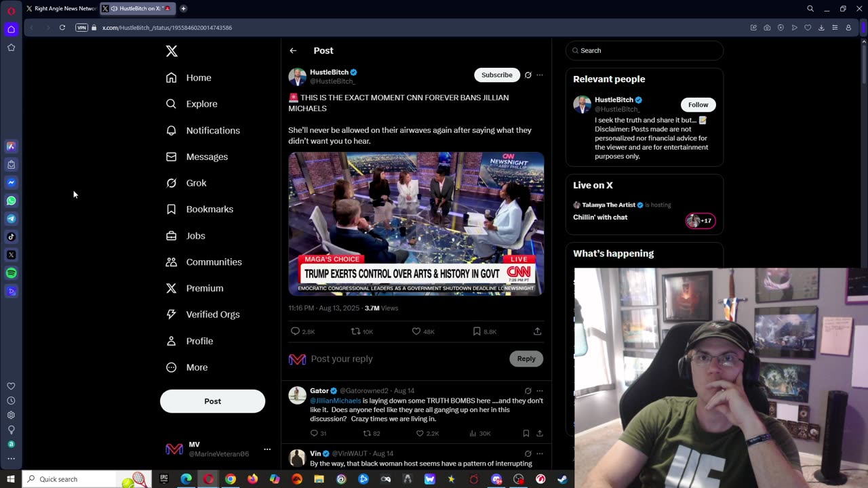Open Explore in the sidebar

(x=192, y=104)
